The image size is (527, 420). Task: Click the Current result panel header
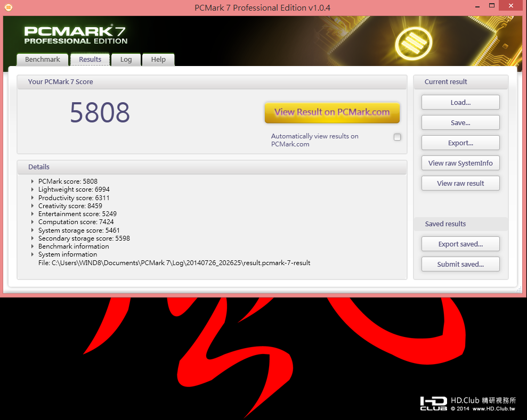(x=461, y=82)
